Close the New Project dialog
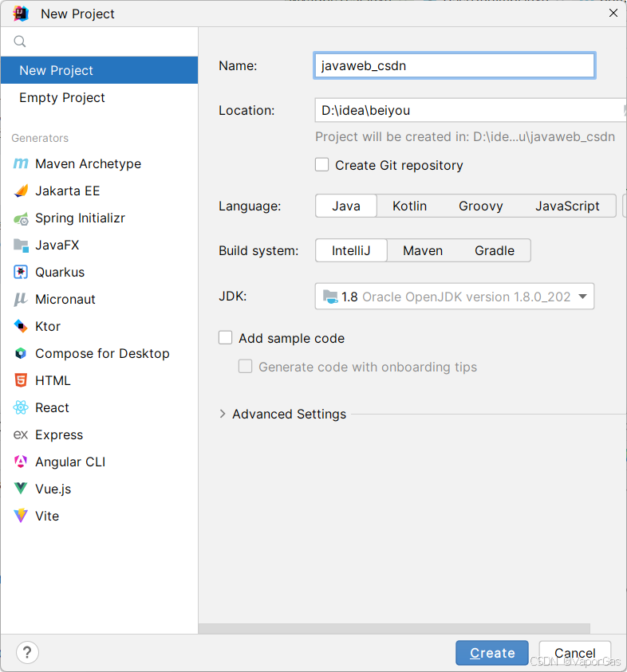The height and width of the screenshot is (672, 627). [613, 14]
